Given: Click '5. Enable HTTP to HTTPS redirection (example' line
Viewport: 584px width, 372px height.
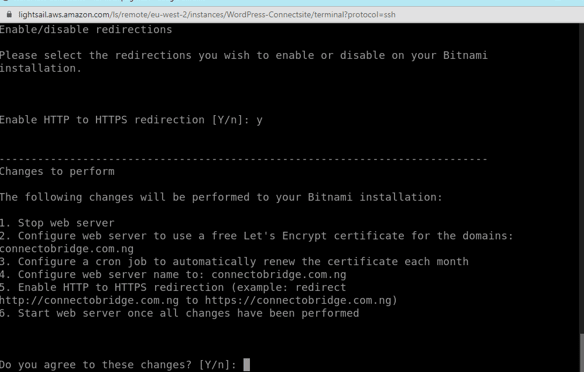Looking at the screenshot, I should coord(173,287).
